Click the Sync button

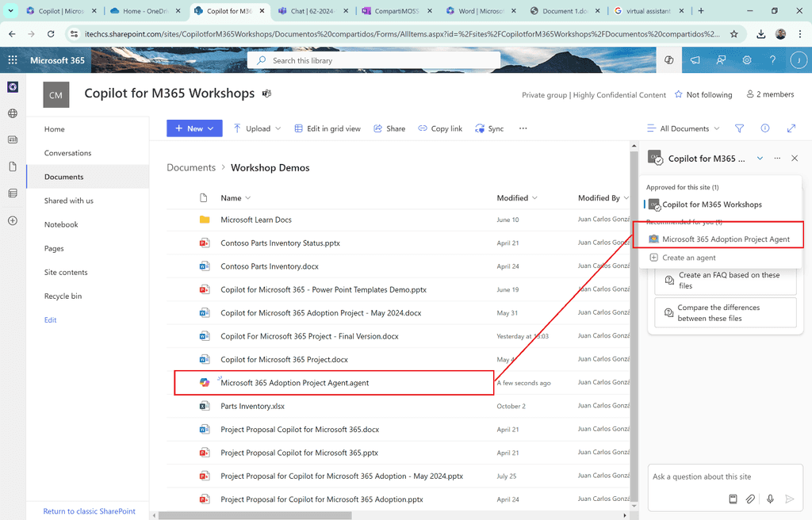489,128
